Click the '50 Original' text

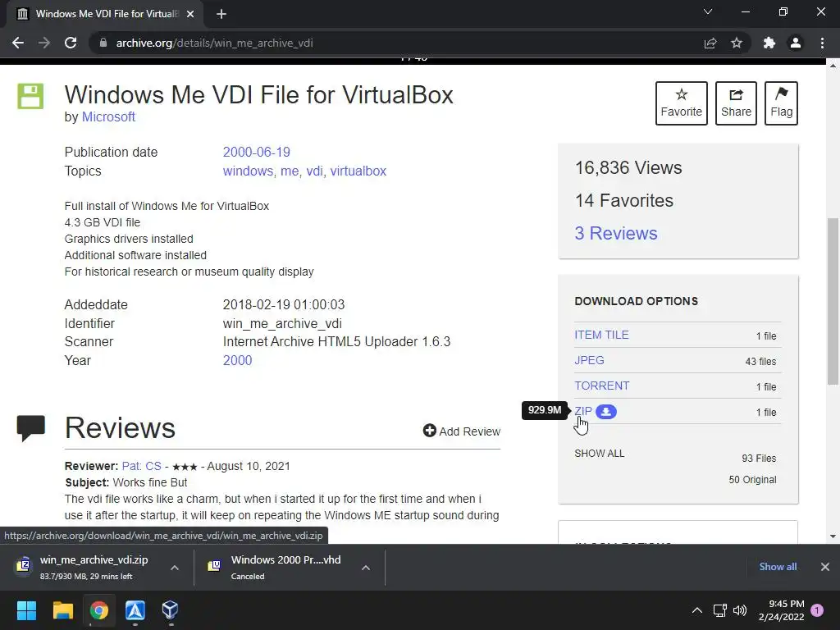[753, 479]
